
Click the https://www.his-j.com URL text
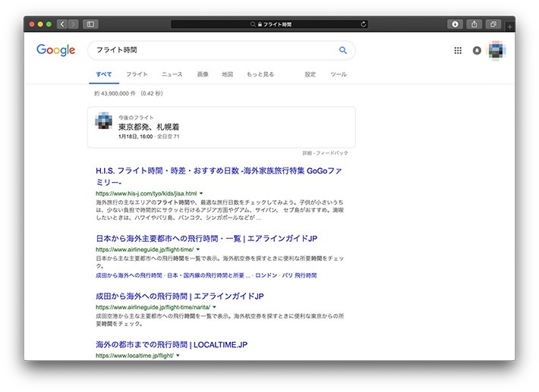(146, 193)
